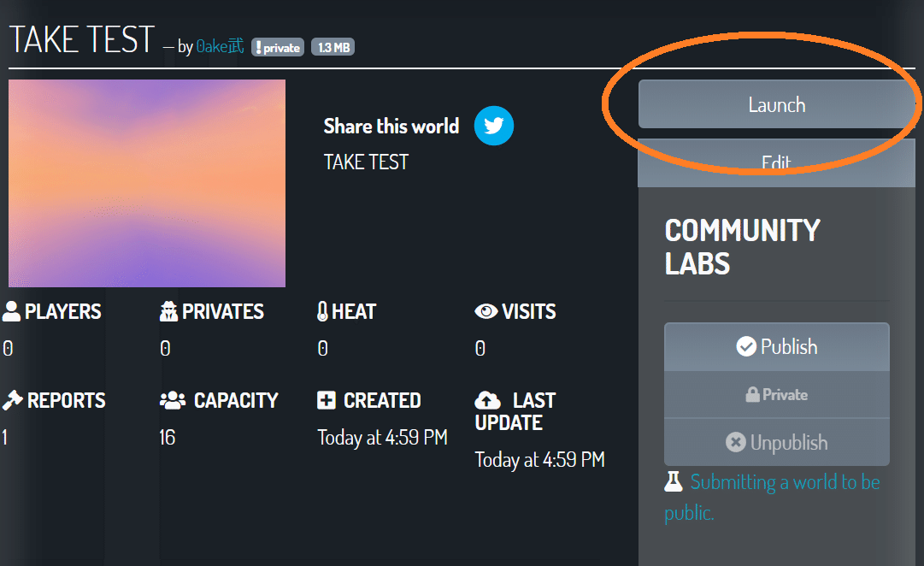Open the world author's profile link
The image size is (924, 566).
pyautogui.click(x=221, y=47)
